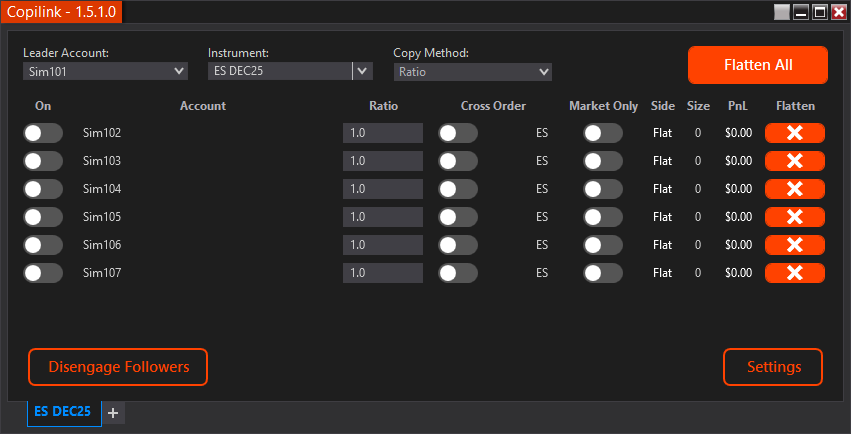Screen dimensions: 851x434
Task: Click the Flatten All button
Action: click(x=757, y=65)
